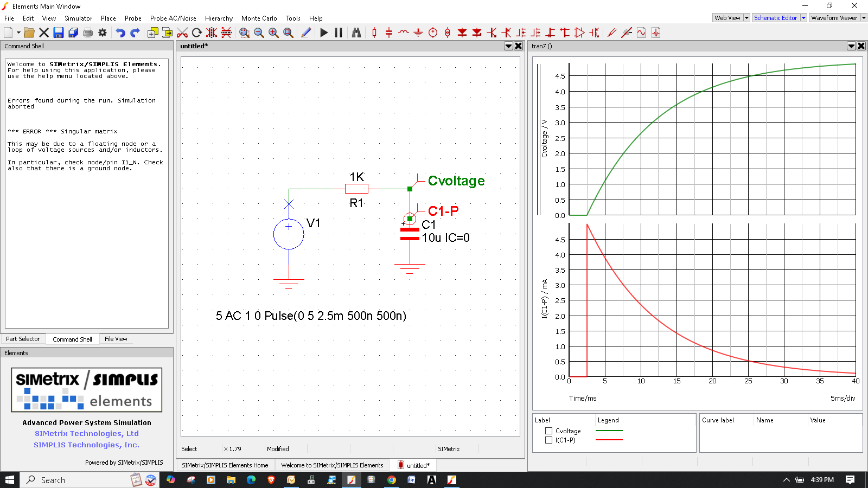Create a new schematic with New icon

(8, 33)
